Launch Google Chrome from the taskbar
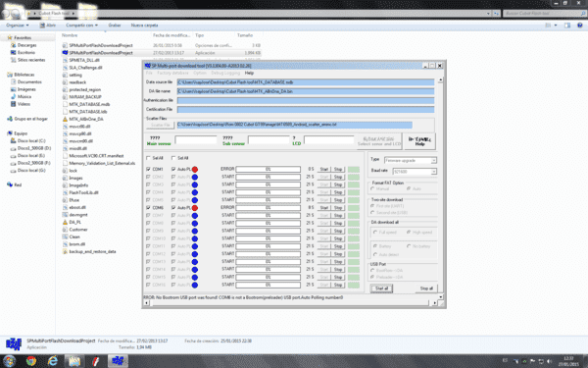The height and width of the screenshot is (368, 588). coord(31,361)
